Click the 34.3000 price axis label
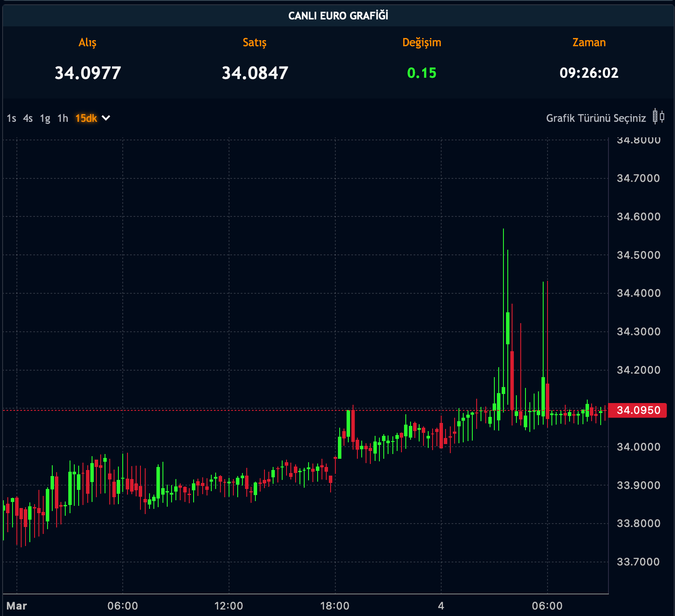Image resolution: width=675 pixels, height=616 pixels. click(x=638, y=331)
